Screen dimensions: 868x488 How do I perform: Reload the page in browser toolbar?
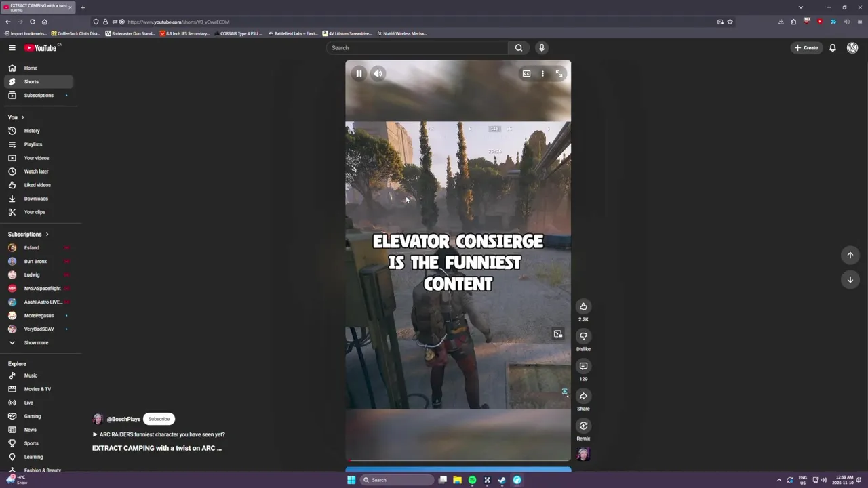tap(32, 22)
